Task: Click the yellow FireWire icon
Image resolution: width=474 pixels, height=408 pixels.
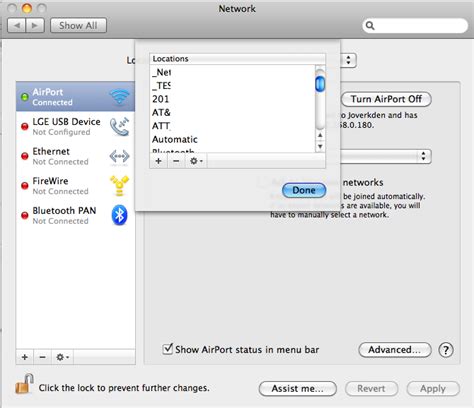Action: coord(119,185)
